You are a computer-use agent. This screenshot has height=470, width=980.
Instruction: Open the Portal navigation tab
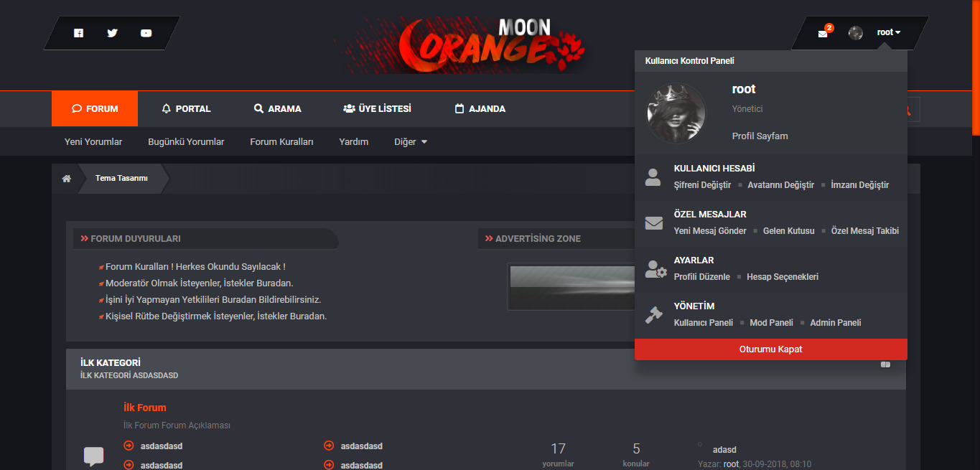point(186,109)
